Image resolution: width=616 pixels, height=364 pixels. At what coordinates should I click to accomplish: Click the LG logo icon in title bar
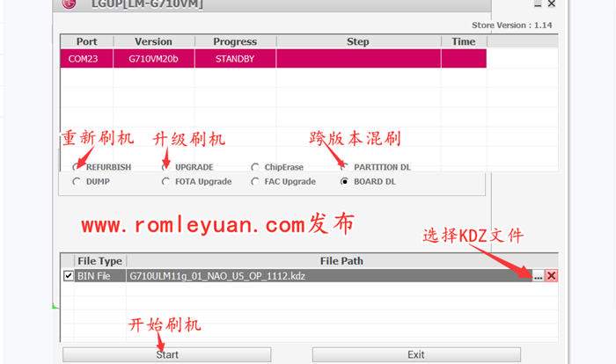coord(70,4)
